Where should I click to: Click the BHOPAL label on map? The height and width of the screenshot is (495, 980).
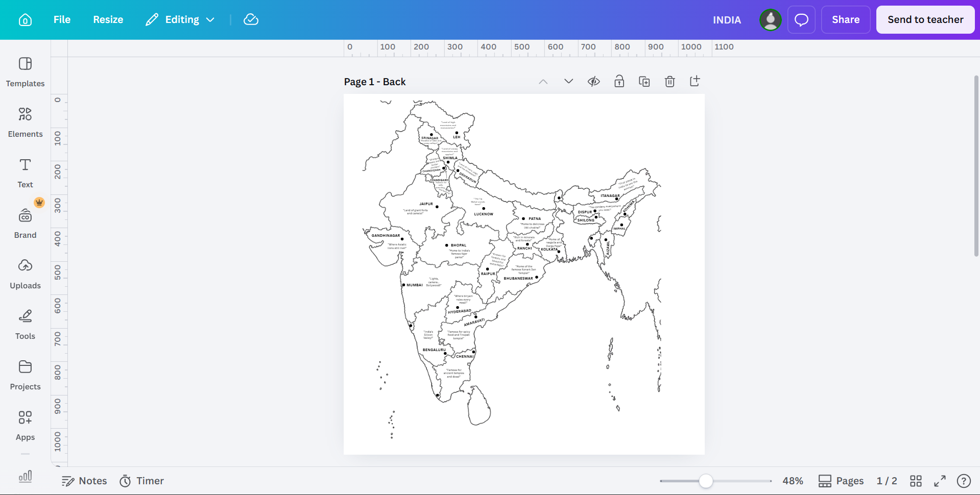459,245
